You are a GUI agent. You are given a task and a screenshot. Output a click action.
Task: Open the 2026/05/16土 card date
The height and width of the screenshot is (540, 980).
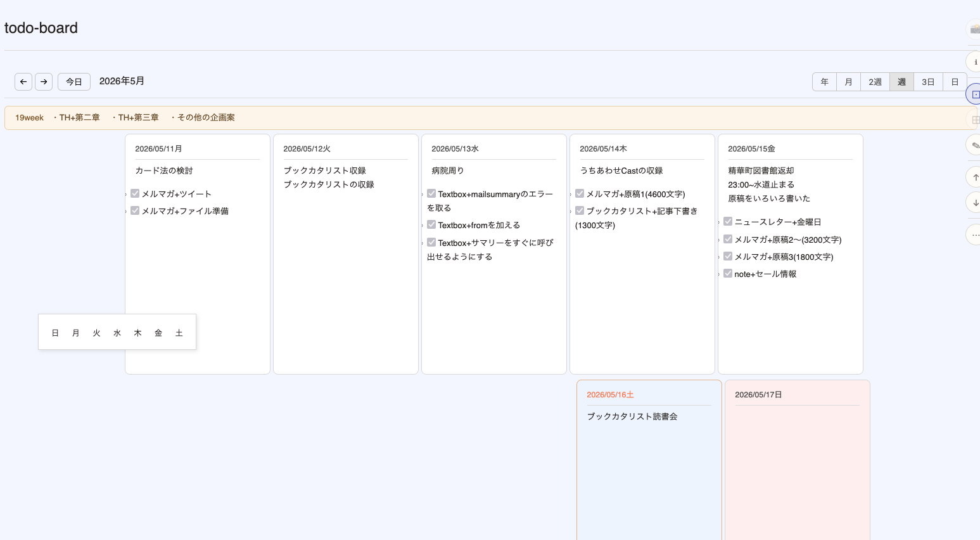click(x=610, y=395)
